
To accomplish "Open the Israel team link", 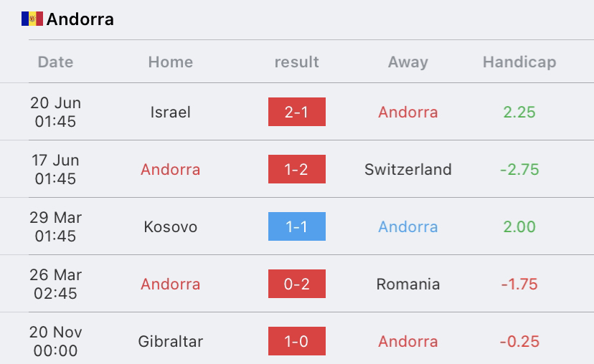I will [171, 112].
